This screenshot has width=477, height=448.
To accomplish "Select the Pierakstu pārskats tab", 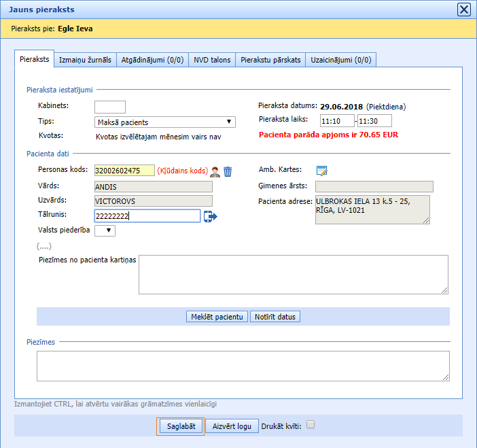I will 270,60.
